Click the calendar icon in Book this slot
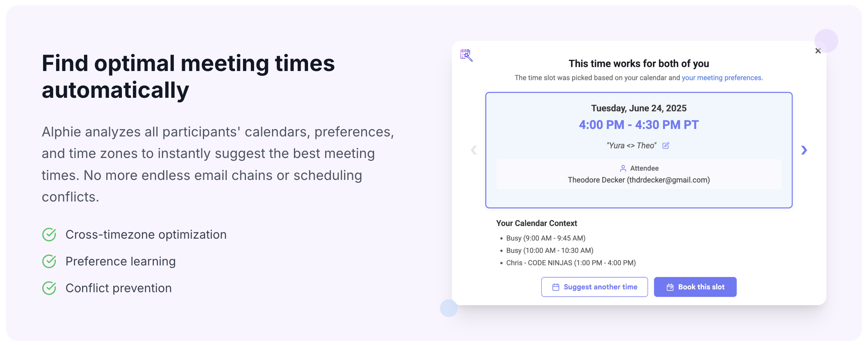The width and height of the screenshot is (868, 345). (670, 287)
